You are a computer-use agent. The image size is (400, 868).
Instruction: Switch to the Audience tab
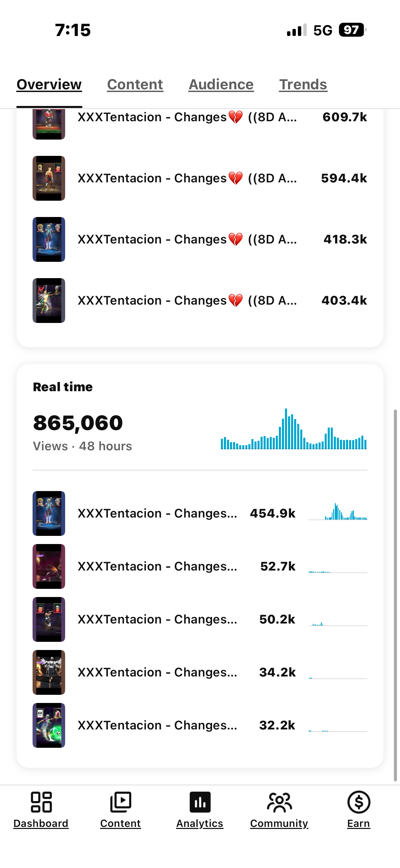pos(221,85)
